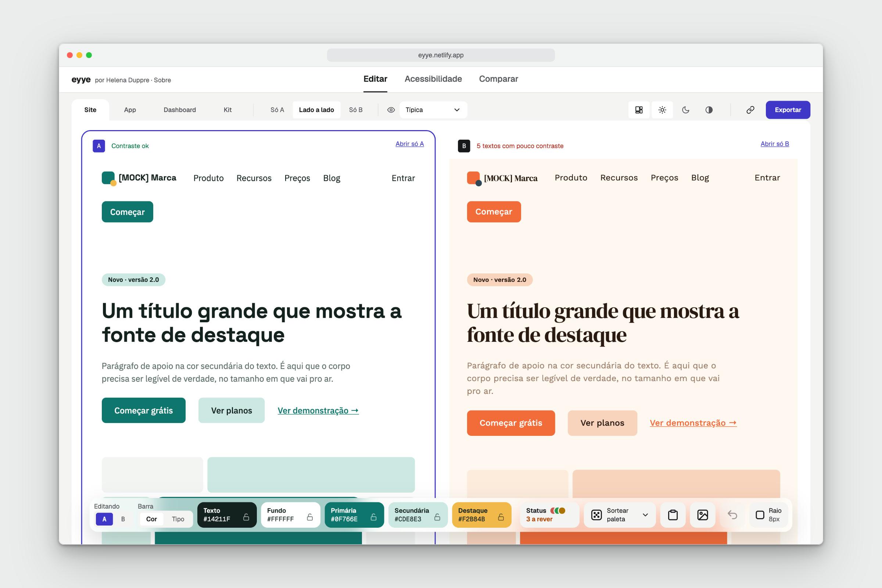Switch to light mode via the sun icon
The width and height of the screenshot is (882, 588).
point(662,110)
